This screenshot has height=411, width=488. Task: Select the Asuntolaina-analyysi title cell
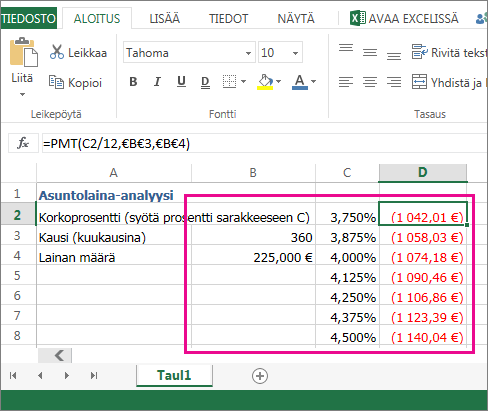click(x=114, y=194)
